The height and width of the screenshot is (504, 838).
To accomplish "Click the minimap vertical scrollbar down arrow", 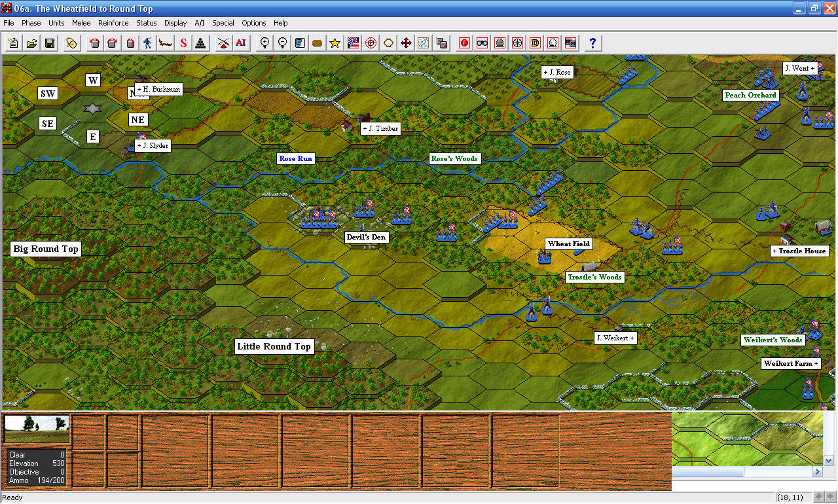I will (x=829, y=461).
